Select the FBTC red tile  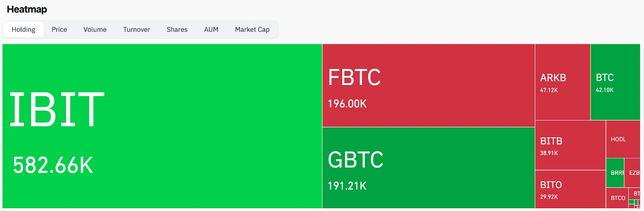[x=429, y=86]
